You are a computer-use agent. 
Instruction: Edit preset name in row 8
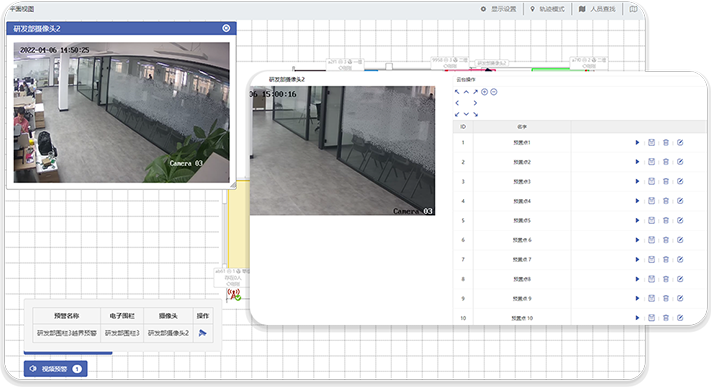(x=680, y=279)
